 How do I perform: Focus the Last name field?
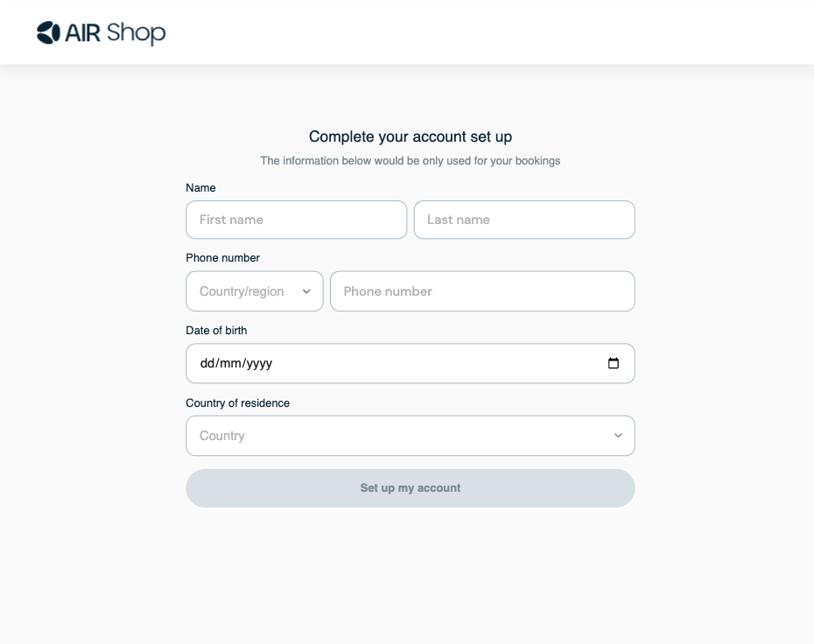click(x=523, y=220)
